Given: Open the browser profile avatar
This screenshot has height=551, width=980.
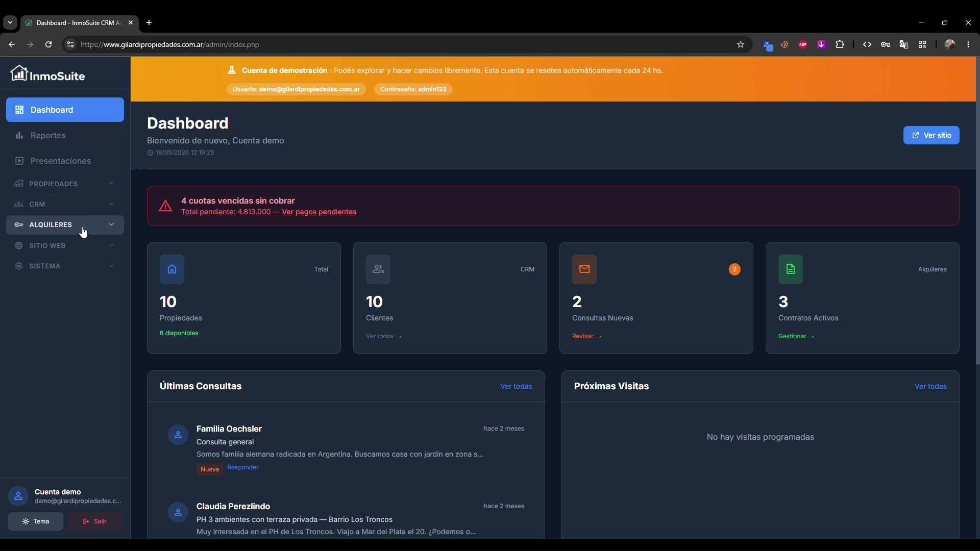Looking at the screenshot, I should click(950, 44).
